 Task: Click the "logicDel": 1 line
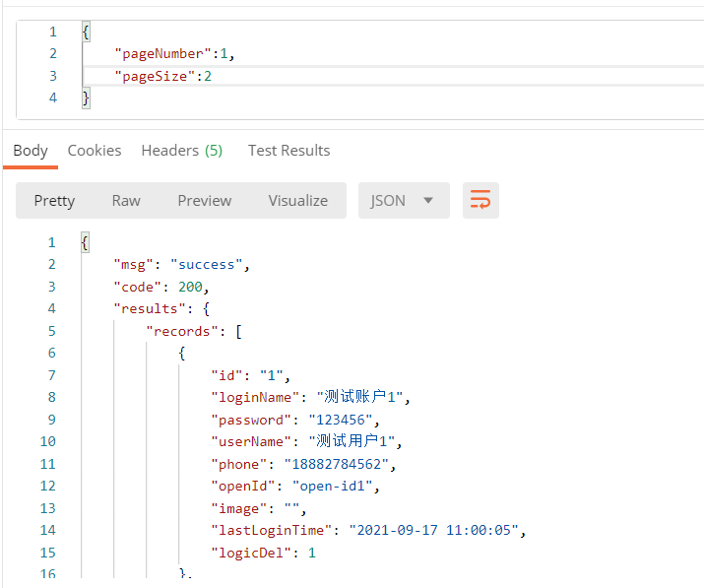[x=264, y=553]
